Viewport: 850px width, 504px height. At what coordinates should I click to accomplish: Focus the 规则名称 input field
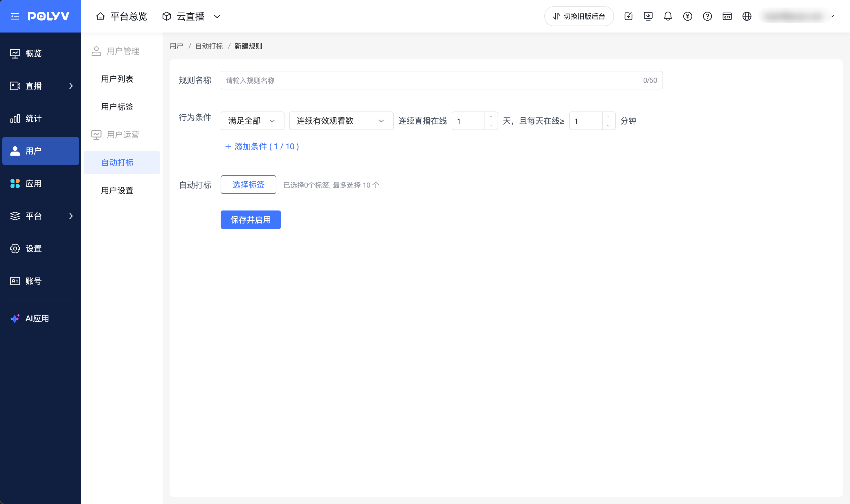point(442,80)
